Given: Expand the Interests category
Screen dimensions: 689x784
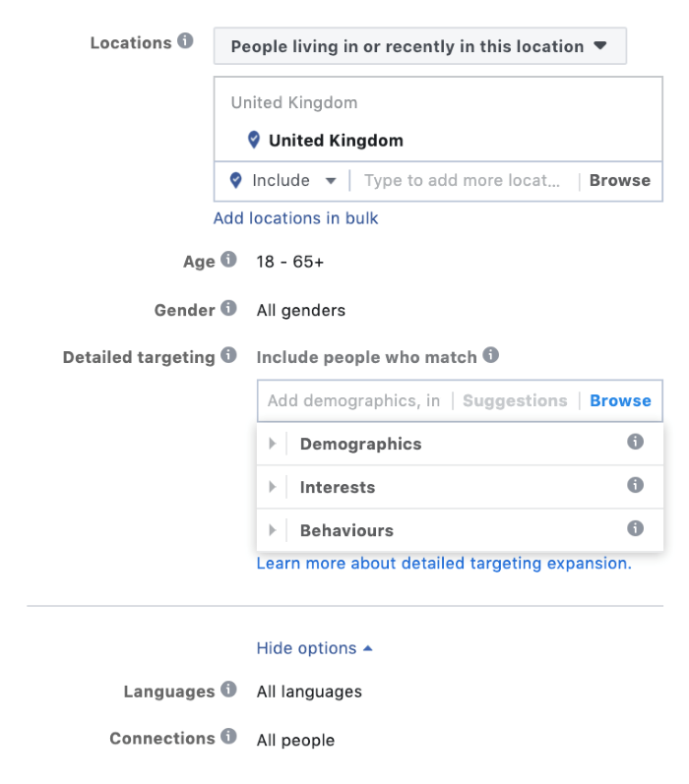Looking at the screenshot, I should coord(273,487).
